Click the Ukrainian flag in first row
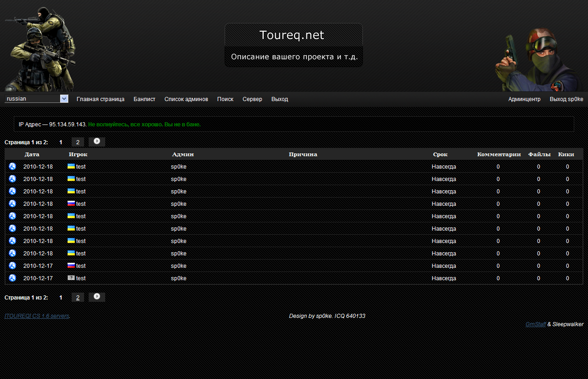Image resolution: width=588 pixels, height=379 pixels. click(71, 166)
